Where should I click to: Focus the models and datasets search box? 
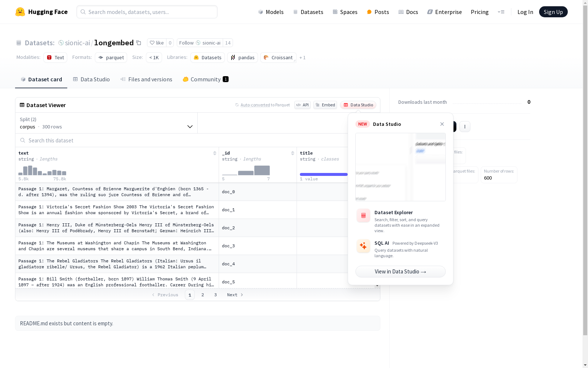click(x=147, y=12)
